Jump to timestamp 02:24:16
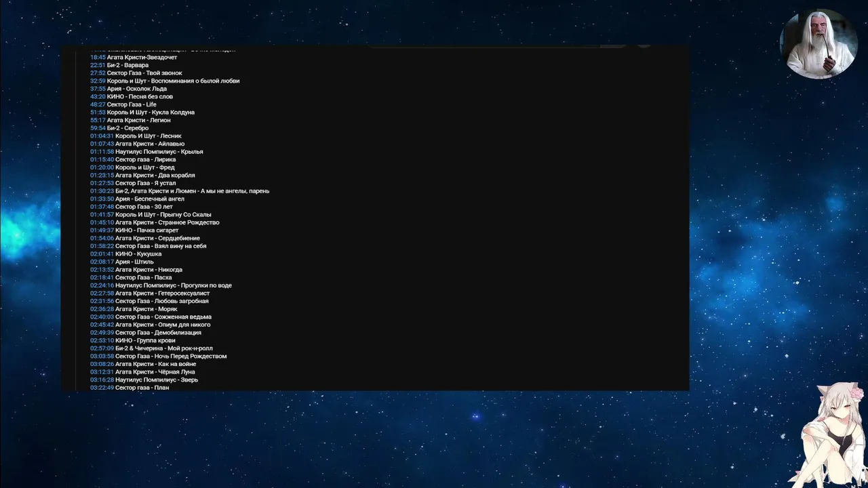The width and height of the screenshot is (868, 488). (x=102, y=285)
